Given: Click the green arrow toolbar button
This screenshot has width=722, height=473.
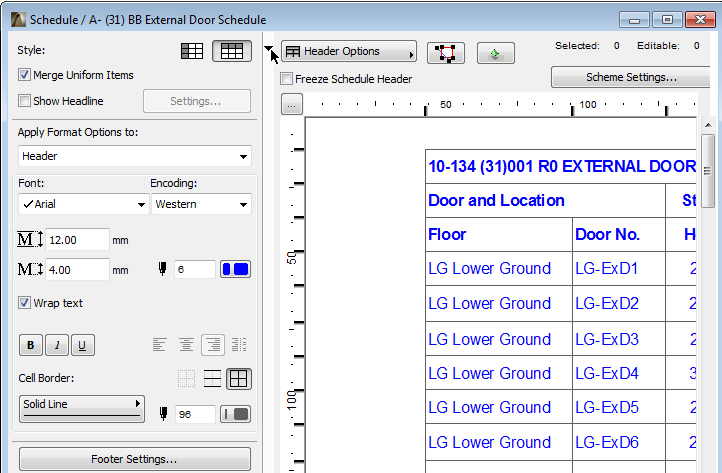Looking at the screenshot, I should (x=495, y=53).
